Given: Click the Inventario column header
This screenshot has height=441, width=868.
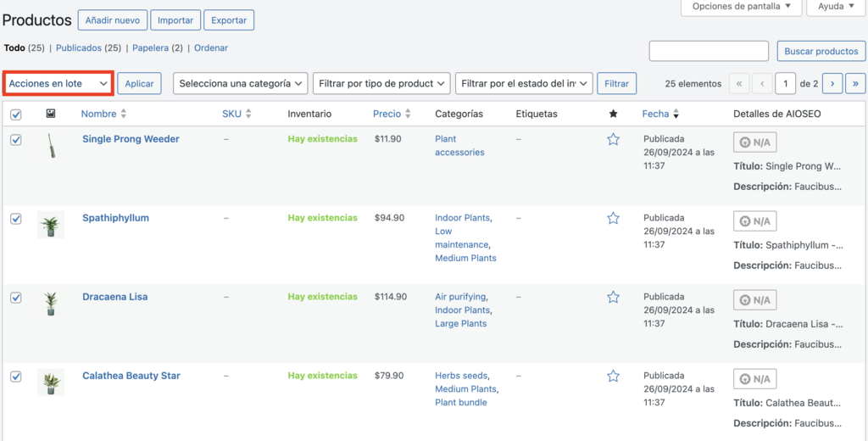Looking at the screenshot, I should pyautogui.click(x=309, y=114).
